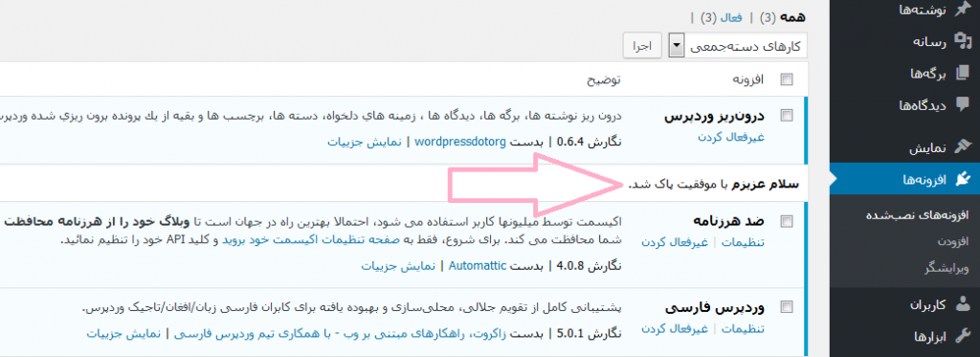Tick the select-all checkbox in table header
Image resolution: width=980 pixels, height=357 pixels.
(x=787, y=79)
